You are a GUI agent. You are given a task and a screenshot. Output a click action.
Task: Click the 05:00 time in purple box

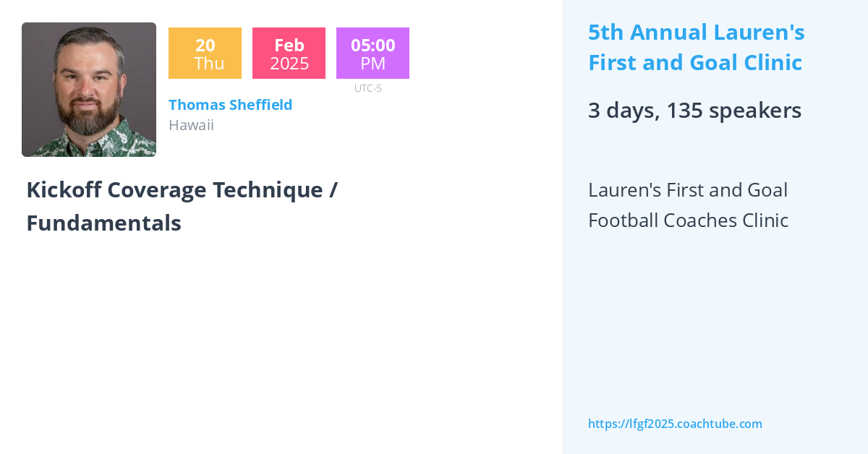tap(373, 45)
